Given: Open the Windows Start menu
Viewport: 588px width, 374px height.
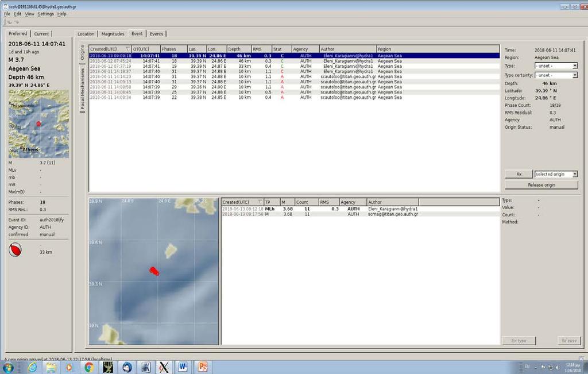Looking at the screenshot, I should click(x=7, y=368).
